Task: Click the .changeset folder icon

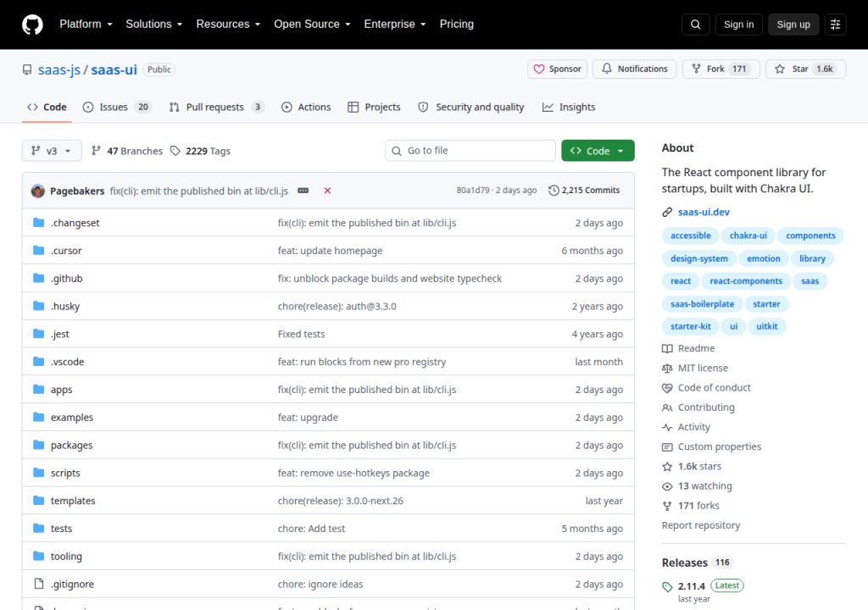Action: coord(38,223)
